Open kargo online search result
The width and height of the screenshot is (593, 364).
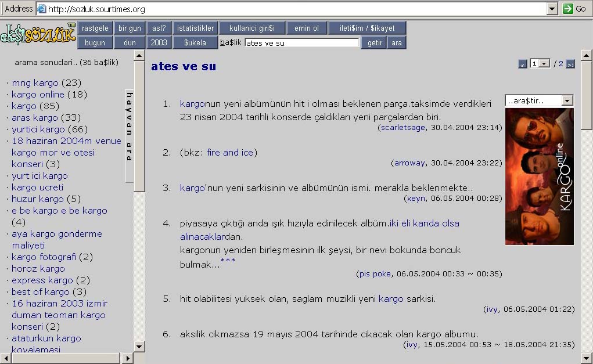pos(38,95)
